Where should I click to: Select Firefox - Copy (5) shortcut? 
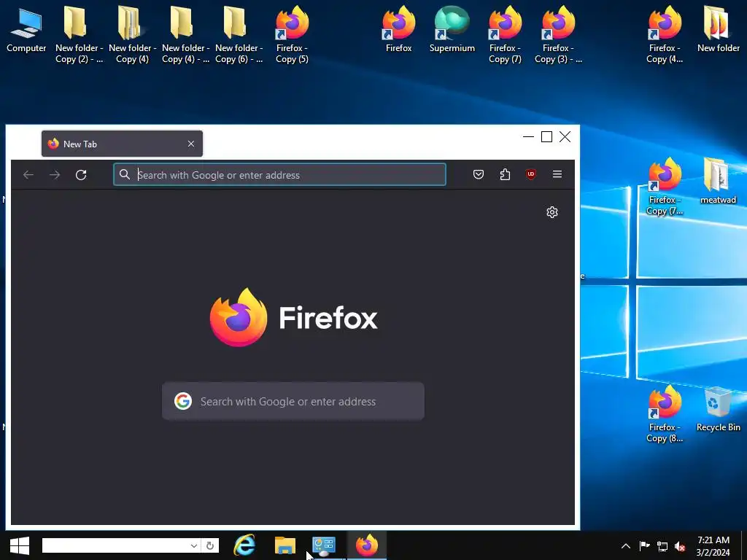pyautogui.click(x=292, y=35)
